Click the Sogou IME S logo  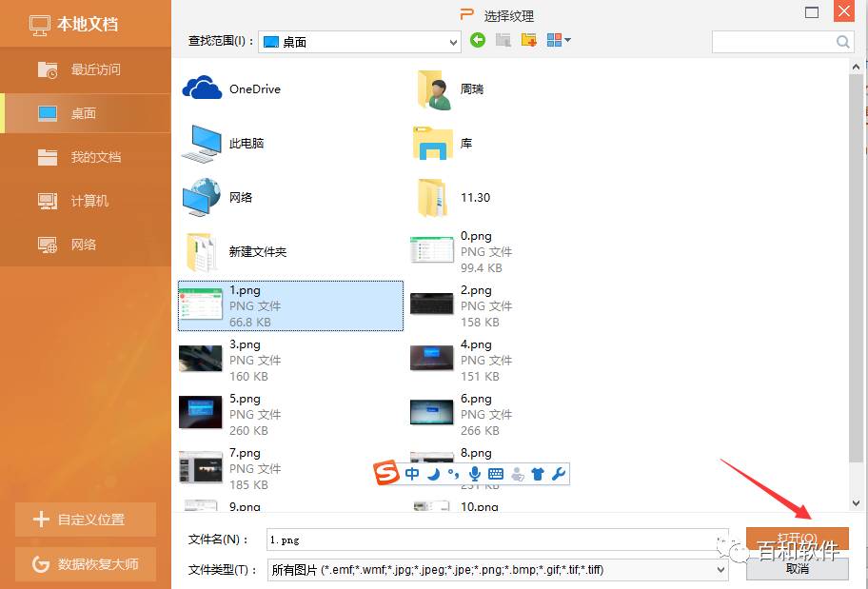click(x=386, y=473)
